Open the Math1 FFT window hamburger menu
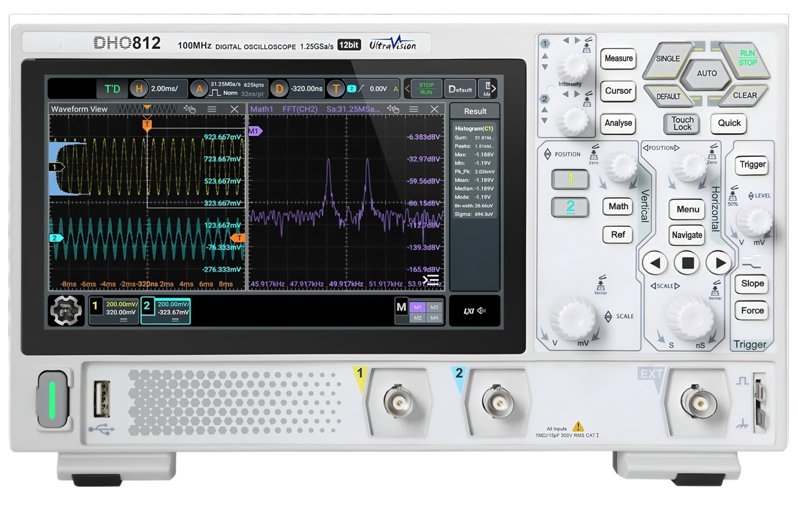This screenshot has width=798, height=532. coord(413,109)
